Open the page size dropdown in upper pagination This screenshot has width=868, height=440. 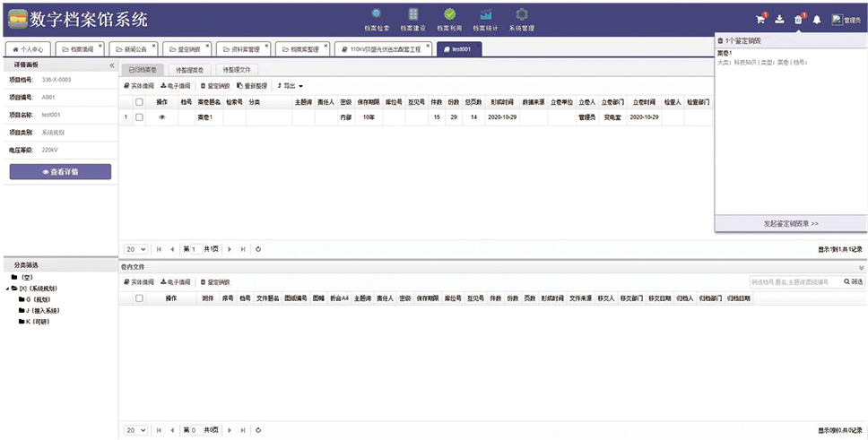pos(135,249)
